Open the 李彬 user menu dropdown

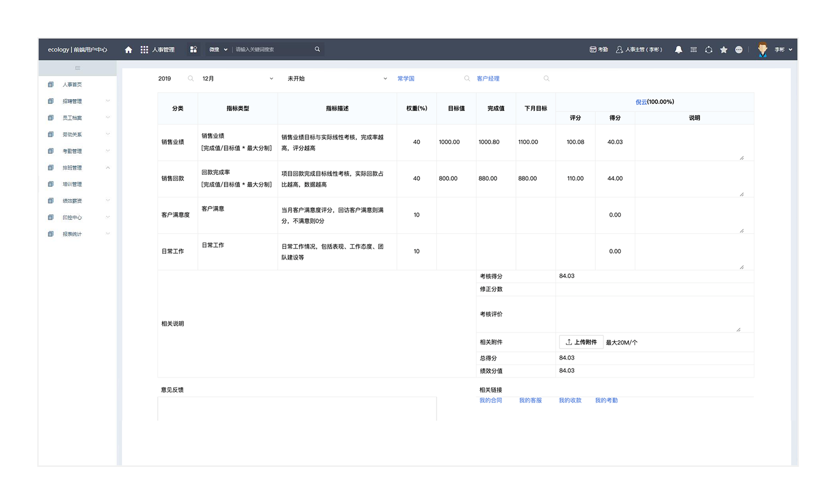(x=783, y=50)
